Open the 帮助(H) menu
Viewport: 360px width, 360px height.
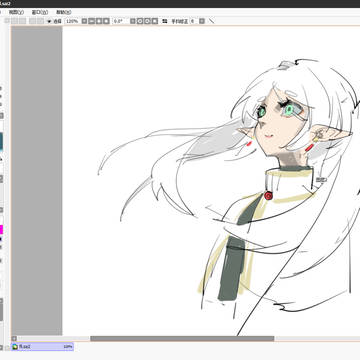[63, 12]
